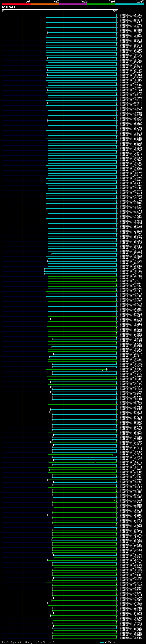Select UniRef100_Q7Y256 label

tap(131, 286)
